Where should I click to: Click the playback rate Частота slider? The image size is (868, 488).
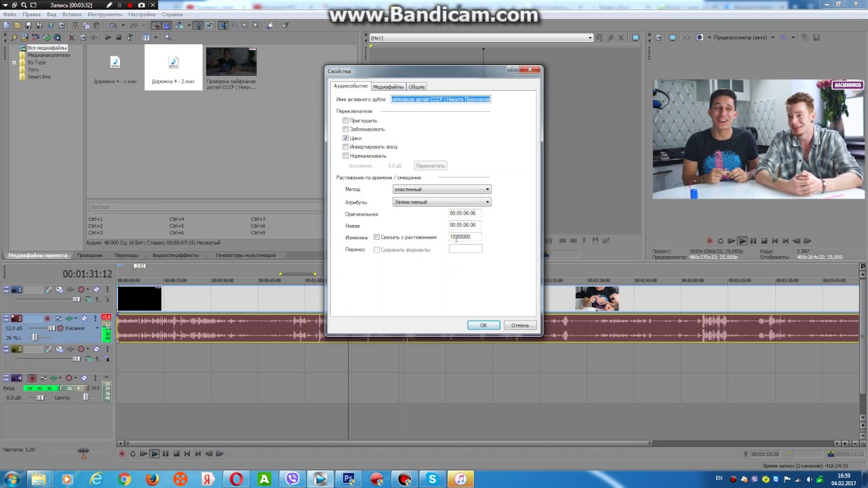coord(83,451)
